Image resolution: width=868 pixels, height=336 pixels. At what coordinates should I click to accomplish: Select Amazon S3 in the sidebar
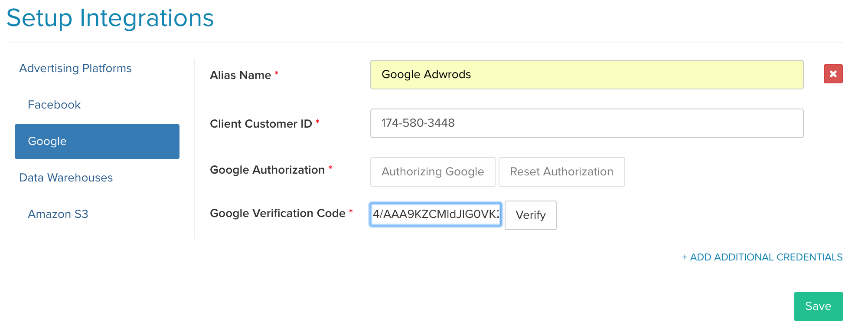[58, 214]
